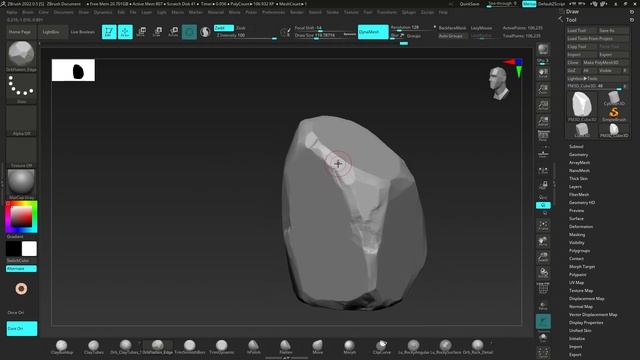Click the main color picker square
640x360 pixels.
coord(21,216)
